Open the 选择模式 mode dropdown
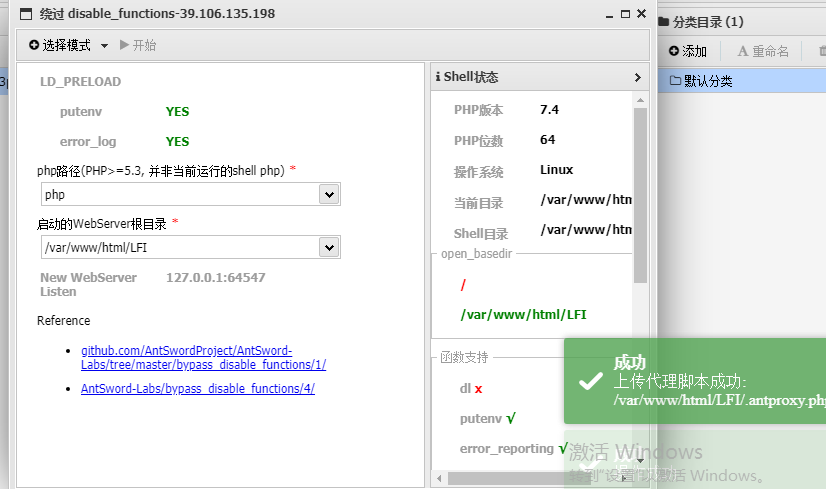 pyautogui.click(x=68, y=45)
